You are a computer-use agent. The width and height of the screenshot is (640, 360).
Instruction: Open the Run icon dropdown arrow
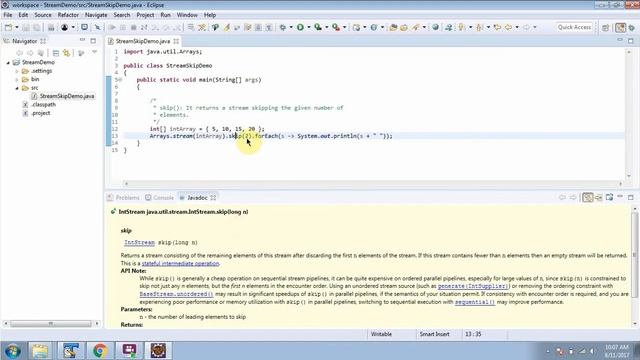click(x=309, y=27)
